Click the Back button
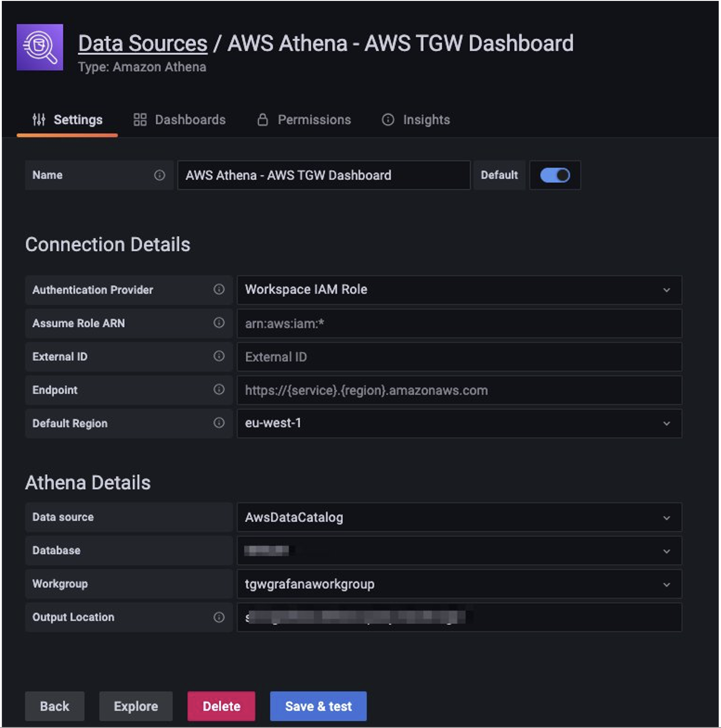The height and width of the screenshot is (728, 721). pos(55,706)
